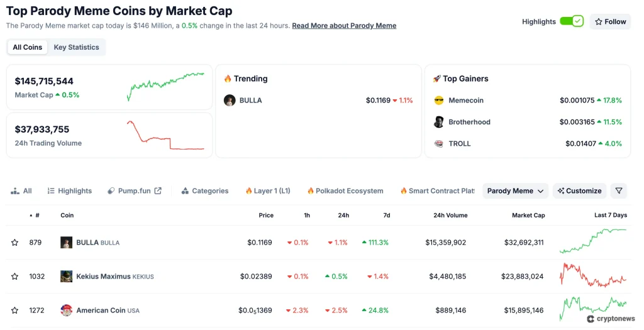Click the BULLA coin logo in Trending
Viewport: 644px width, 330px height.
(x=230, y=101)
